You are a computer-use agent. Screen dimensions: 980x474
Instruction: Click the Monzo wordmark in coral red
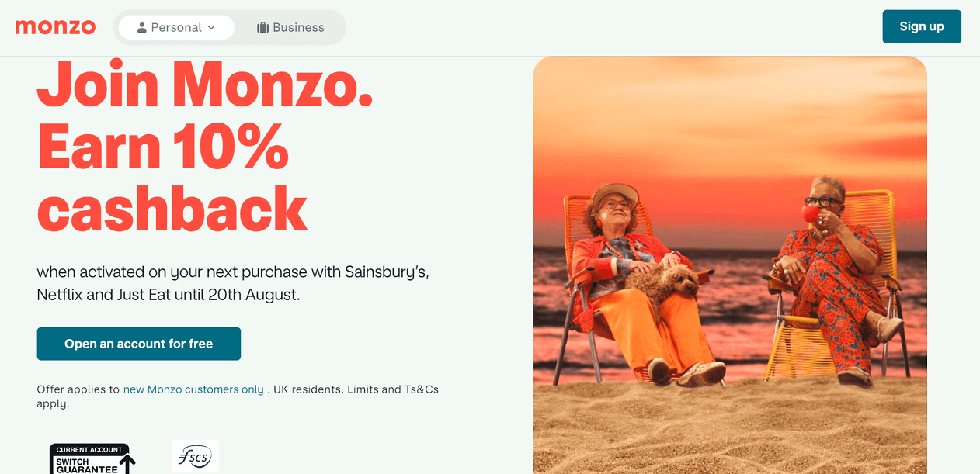click(55, 26)
